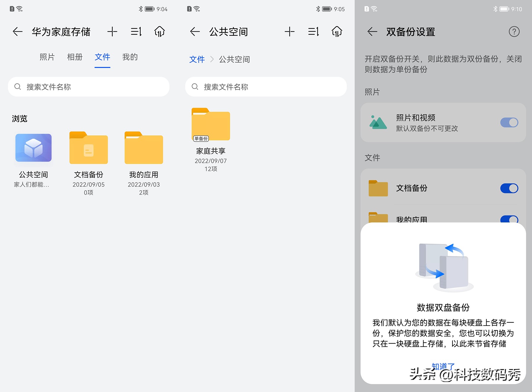Tap the search bar on 华为家庭存储 screen
The height and width of the screenshot is (392, 532).
88,87
